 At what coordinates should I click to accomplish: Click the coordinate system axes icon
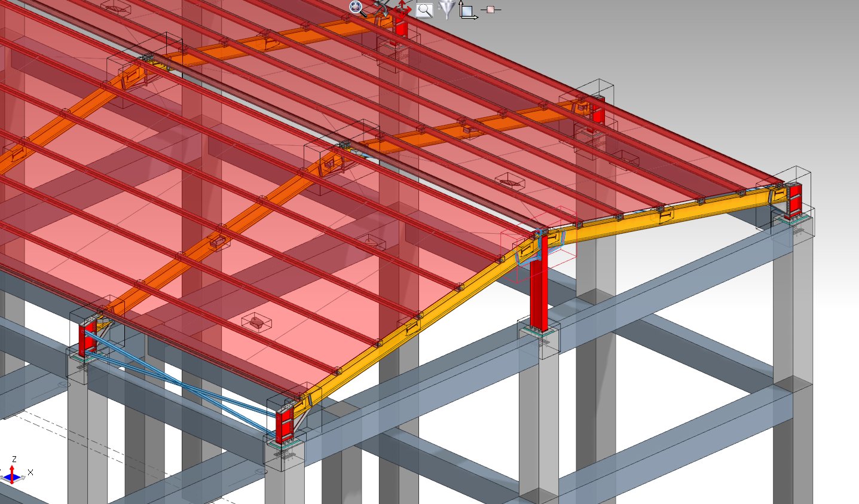point(467,11)
